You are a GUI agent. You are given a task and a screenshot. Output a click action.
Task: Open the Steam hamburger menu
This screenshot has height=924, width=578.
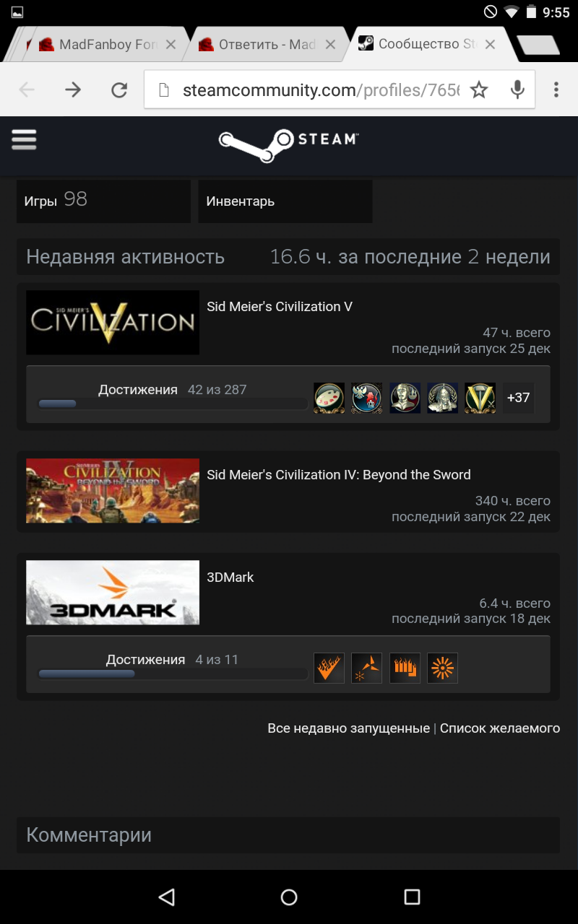click(x=24, y=139)
